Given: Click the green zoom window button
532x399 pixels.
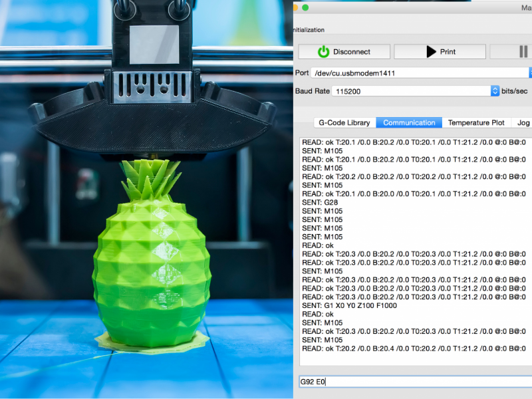Looking at the screenshot, I should (305, 7).
